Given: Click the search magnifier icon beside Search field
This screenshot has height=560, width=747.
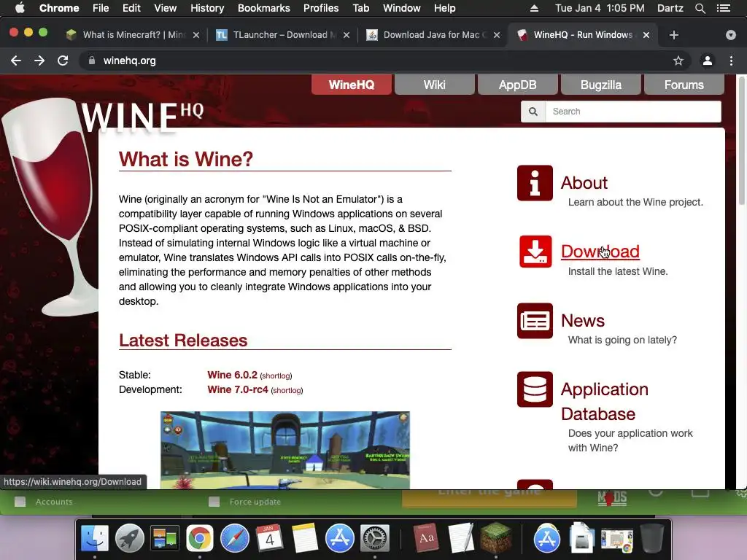Looking at the screenshot, I should pyautogui.click(x=533, y=112).
